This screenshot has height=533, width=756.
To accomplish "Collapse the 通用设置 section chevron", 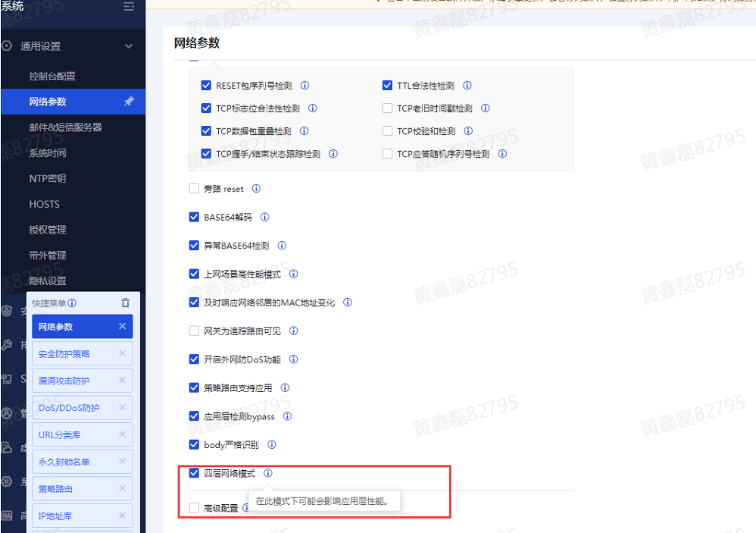I will pyautogui.click(x=129, y=46).
